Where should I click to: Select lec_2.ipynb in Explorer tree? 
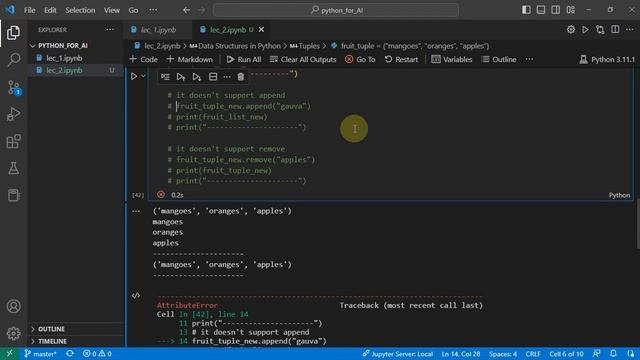[x=64, y=70]
